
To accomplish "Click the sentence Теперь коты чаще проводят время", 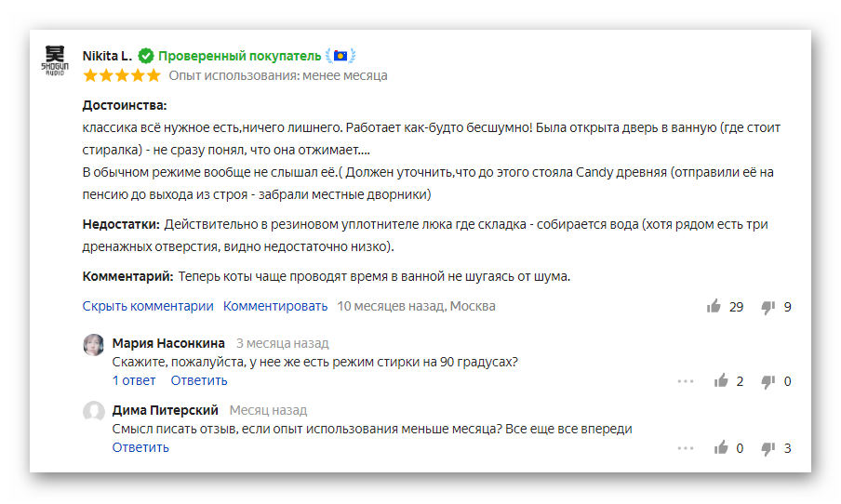I will 374,277.
